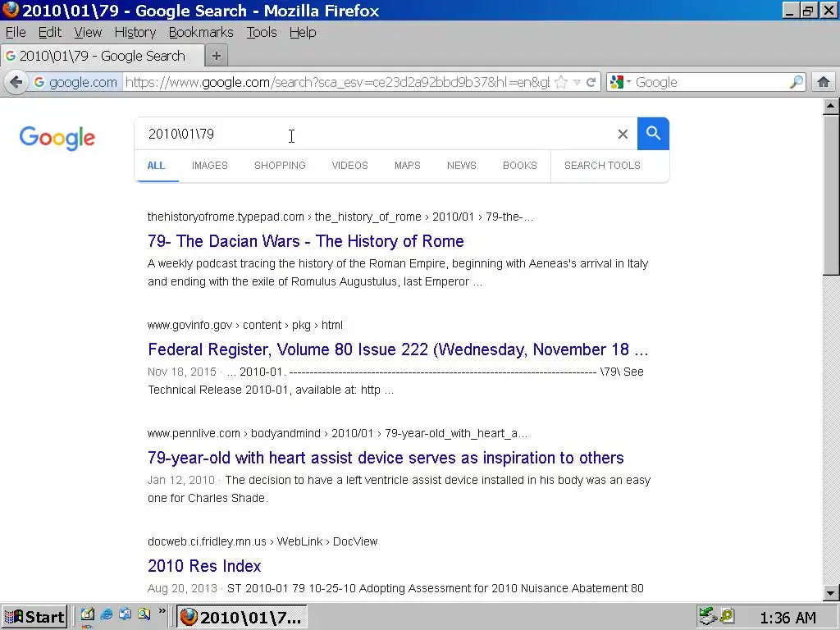Click the docweb.ci.fridley.mn.us breadcrumb text
The image size is (840, 630).
pos(207,541)
